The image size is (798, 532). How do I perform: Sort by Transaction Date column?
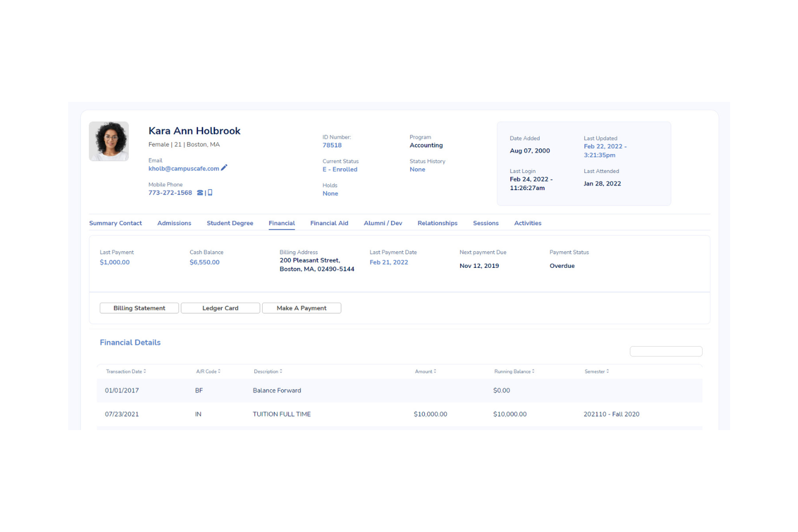(126, 371)
